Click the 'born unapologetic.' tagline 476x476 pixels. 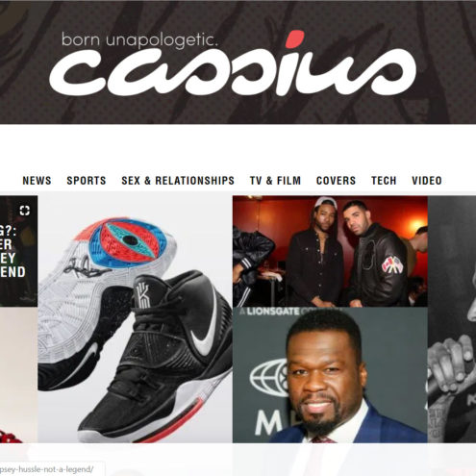pos(139,40)
